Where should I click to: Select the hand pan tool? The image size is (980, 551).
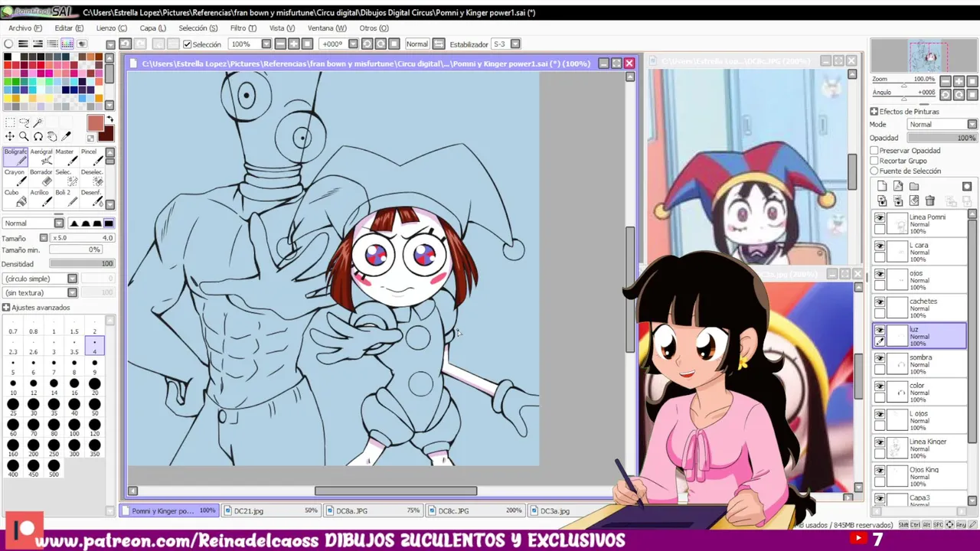click(x=52, y=136)
